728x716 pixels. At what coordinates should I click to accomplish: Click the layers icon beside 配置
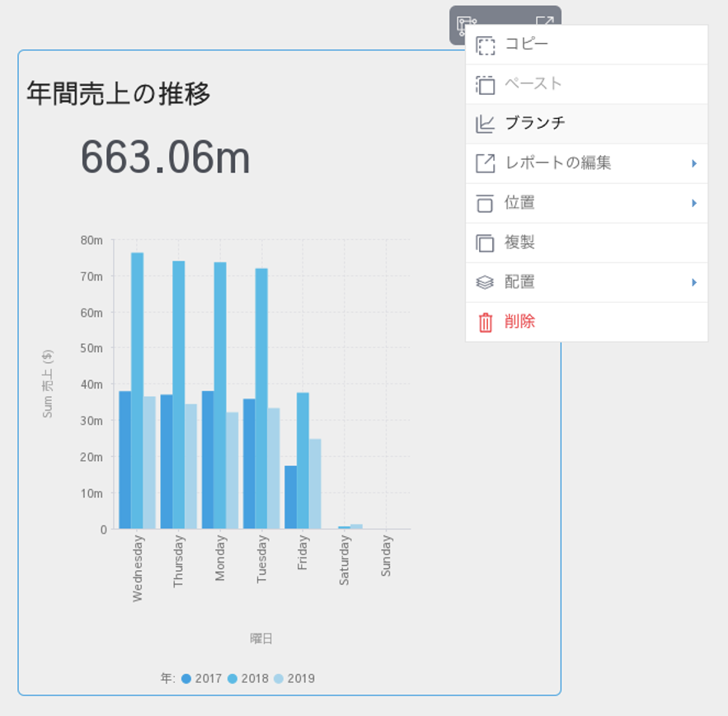pos(486,282)
